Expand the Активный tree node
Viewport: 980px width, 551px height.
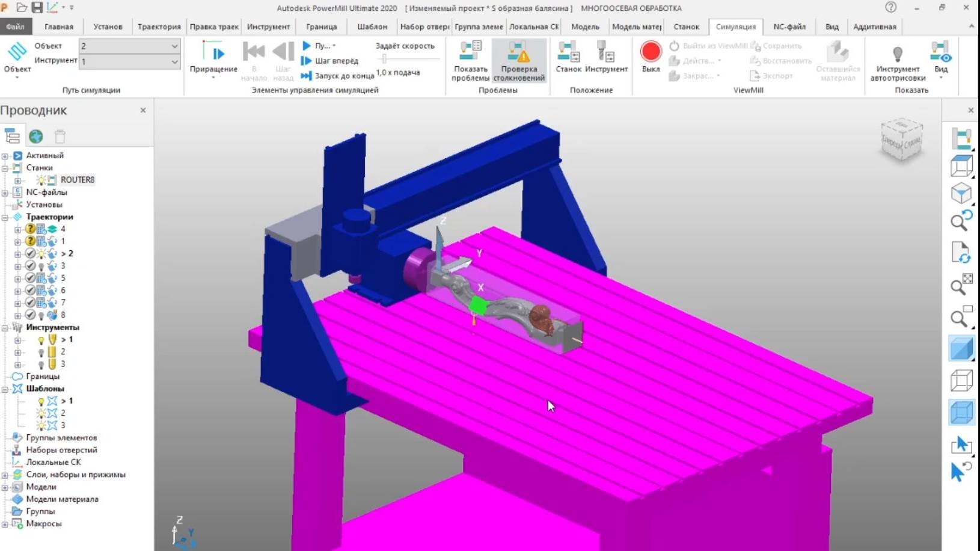click(5, 156)
